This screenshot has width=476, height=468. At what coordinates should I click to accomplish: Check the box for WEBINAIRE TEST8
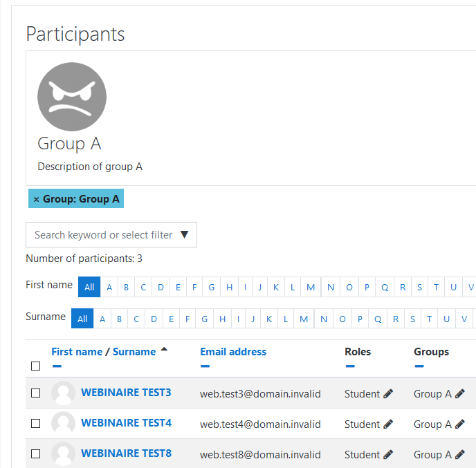tap(35, 454)
